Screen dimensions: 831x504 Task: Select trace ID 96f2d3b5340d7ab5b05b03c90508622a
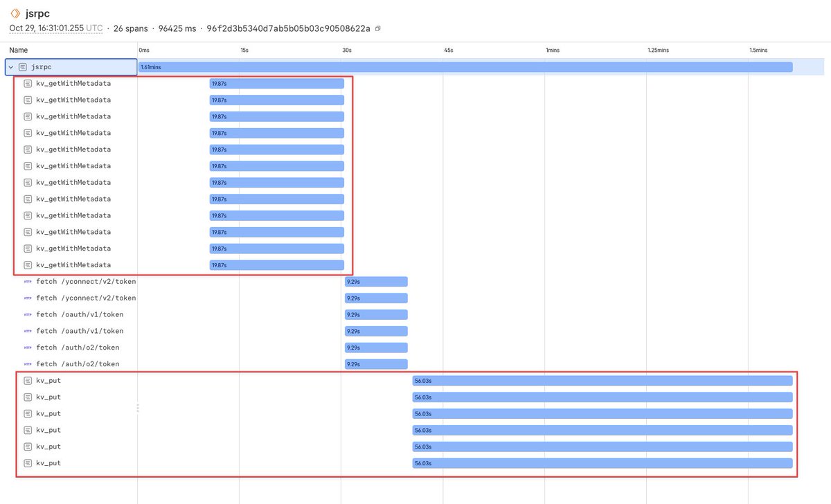pos(288,29)
